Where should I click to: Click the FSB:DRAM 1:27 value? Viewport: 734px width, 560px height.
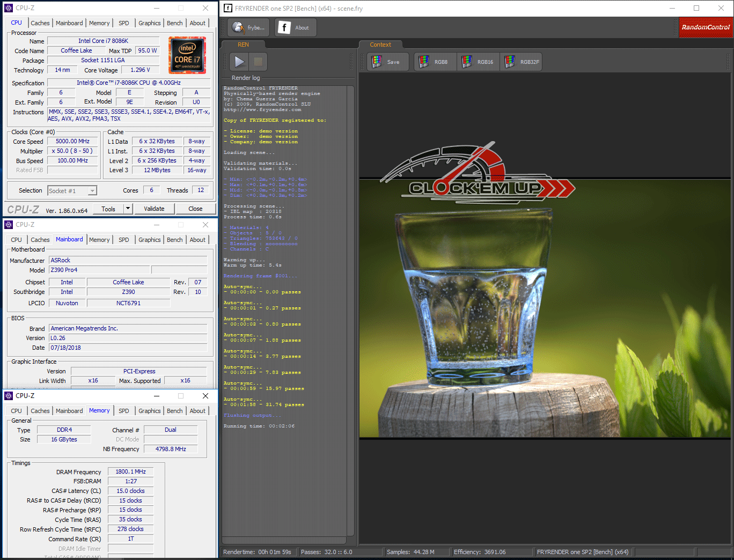coord(131,481)
